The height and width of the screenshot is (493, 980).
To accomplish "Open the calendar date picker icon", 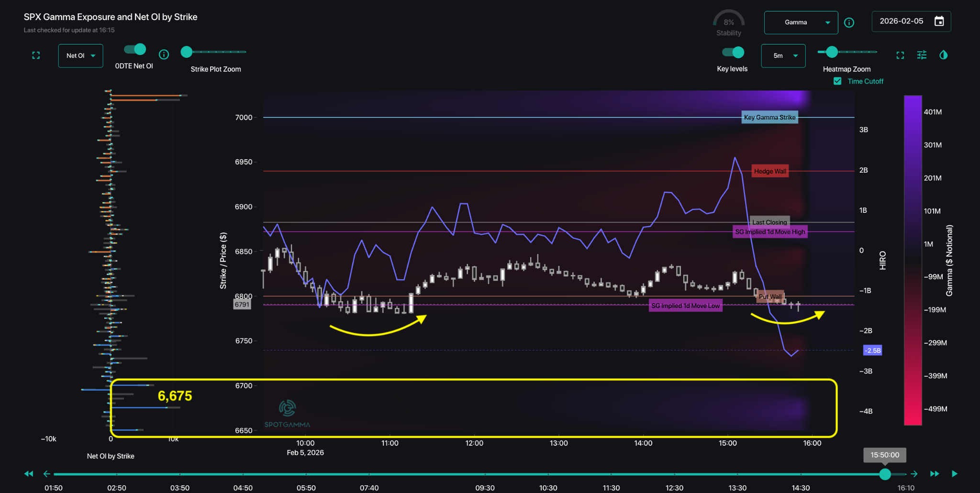I will [939, 22].
